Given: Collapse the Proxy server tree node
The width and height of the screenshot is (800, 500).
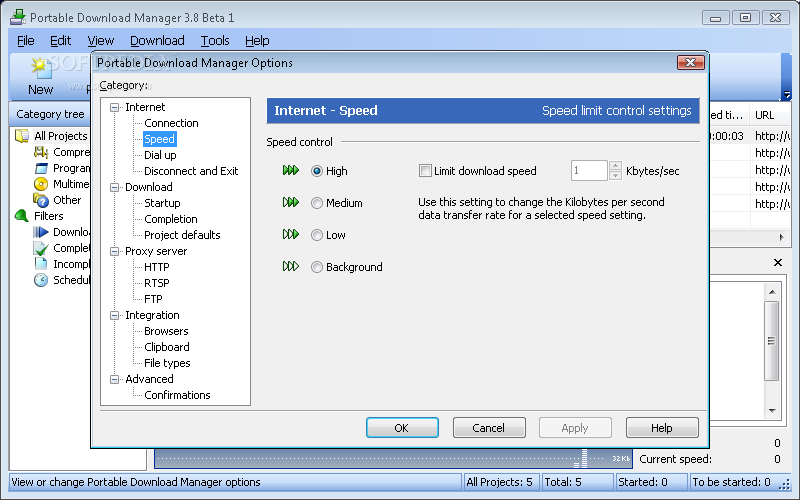Looking at the screenshot, I should click(x=115, y=251).
